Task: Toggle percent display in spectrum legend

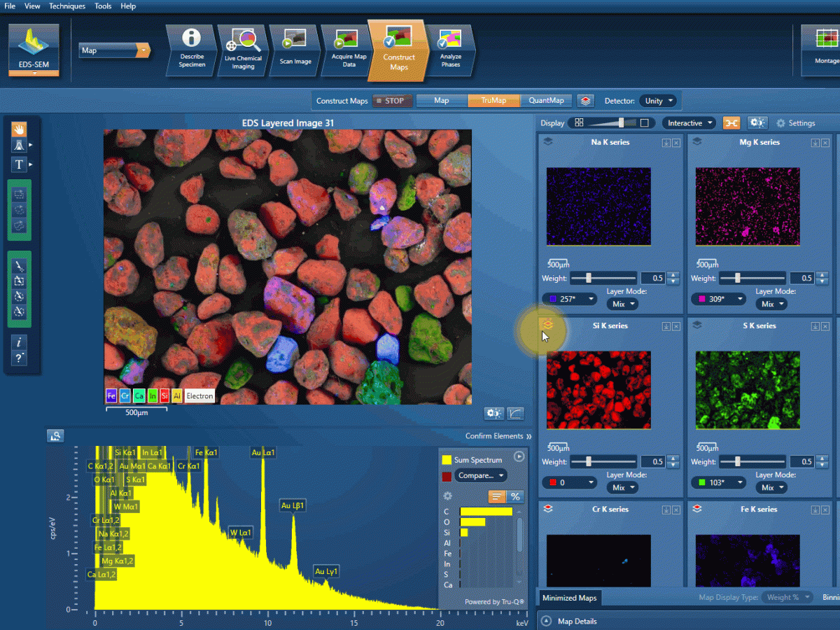Action: pyautogui.click(x=515, y=496)
